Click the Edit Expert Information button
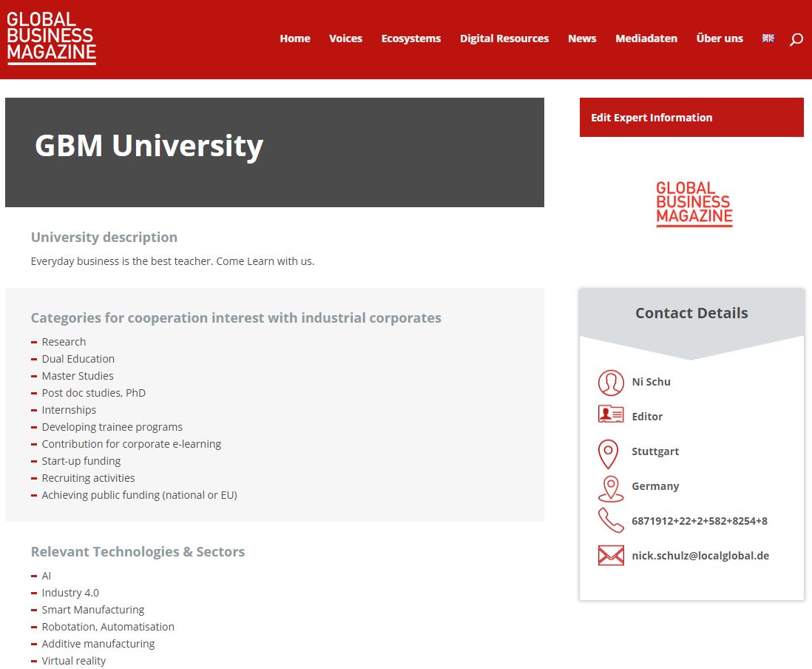 691,117
